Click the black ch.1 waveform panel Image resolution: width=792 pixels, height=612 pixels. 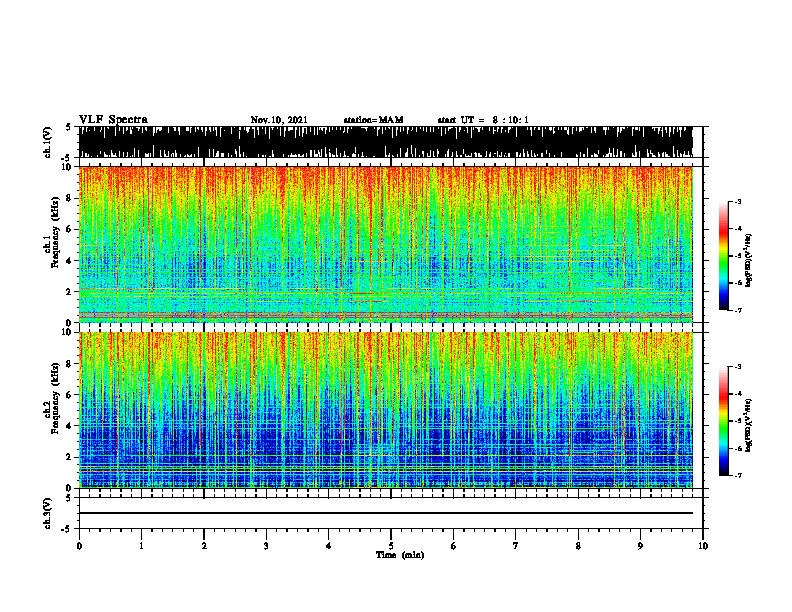coord(385,142)
